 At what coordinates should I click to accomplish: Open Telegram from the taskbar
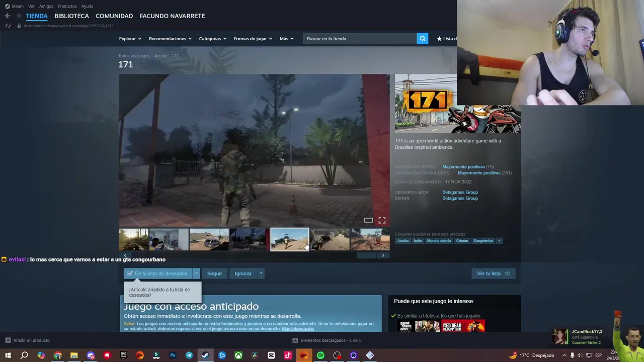click(189, 355)
